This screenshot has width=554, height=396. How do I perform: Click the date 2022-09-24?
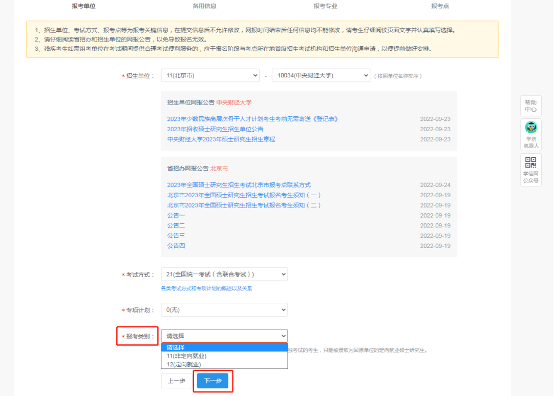(x=435, y=185)
